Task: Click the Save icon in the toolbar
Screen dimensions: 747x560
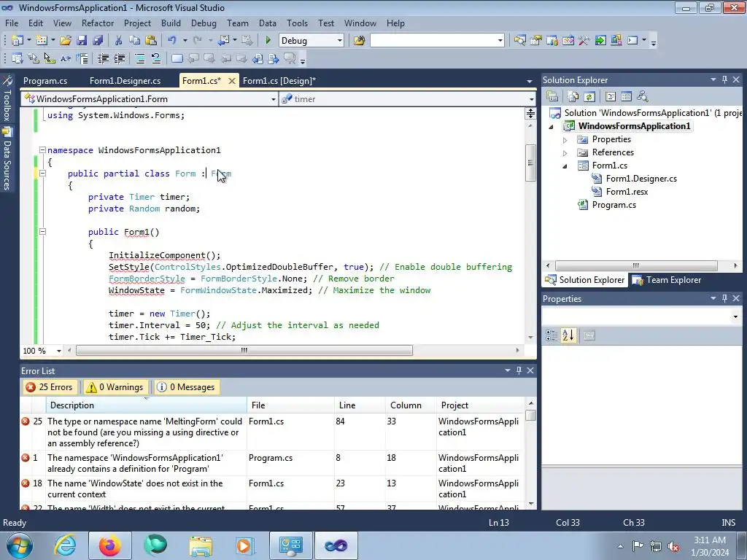Action: click(x=82, y=41)
